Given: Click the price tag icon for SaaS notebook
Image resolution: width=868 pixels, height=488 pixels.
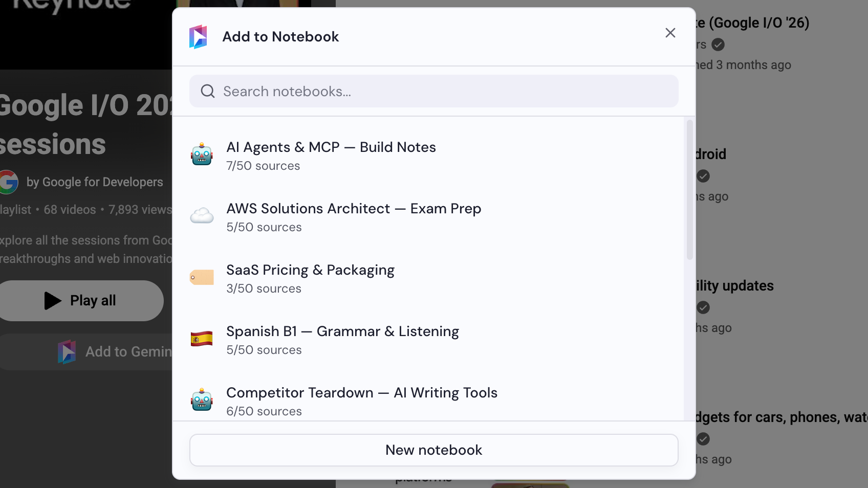Looking at the screenshot, I should click(x=202, y=277).
